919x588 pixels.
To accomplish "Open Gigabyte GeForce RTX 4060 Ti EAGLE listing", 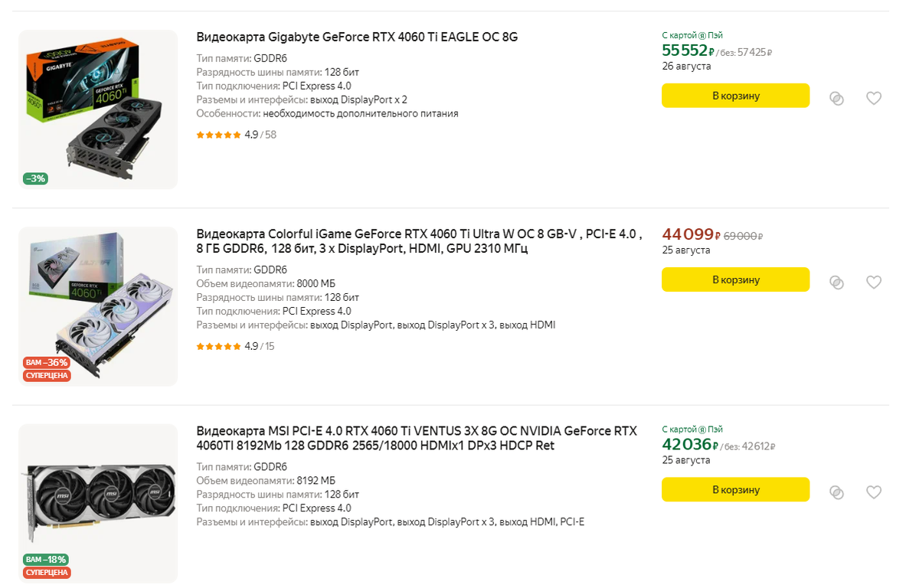I will coord(357,37).
